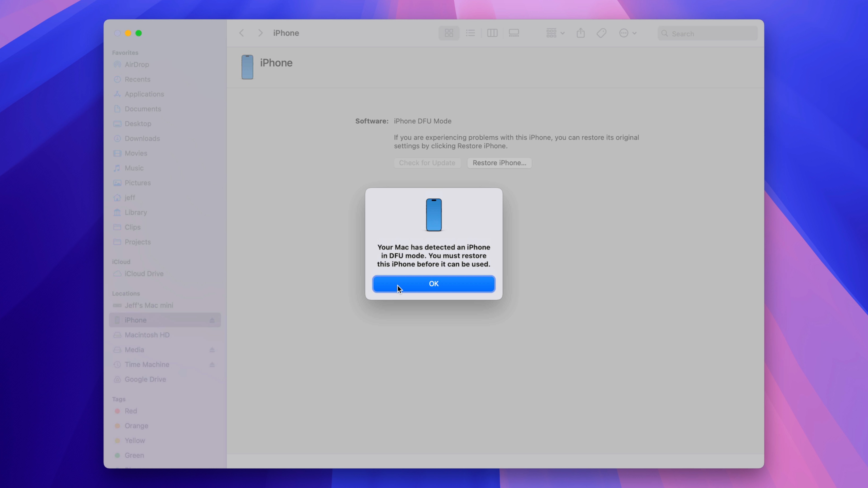Click on iPhone label in main panel
Viewport: 868px width, 488px height.
click(x=276, y=63)
